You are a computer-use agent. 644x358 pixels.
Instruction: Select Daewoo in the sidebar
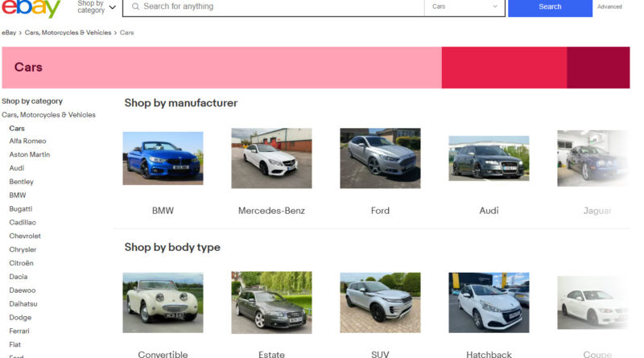click(x=23, y=290)
